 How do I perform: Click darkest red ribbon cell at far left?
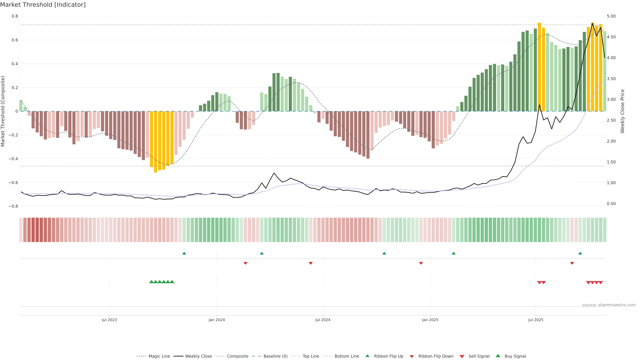click(37, 230)
